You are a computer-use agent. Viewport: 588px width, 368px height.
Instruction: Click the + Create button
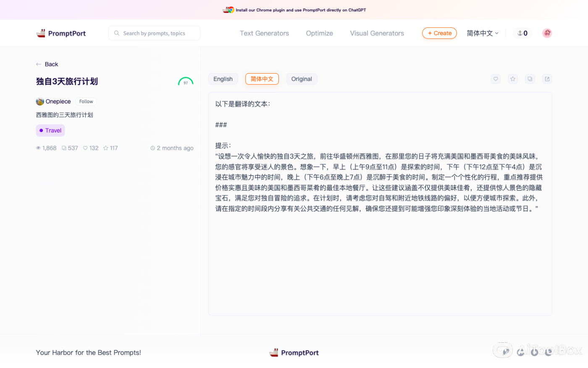pyautogui.click(x=439, y=33)
